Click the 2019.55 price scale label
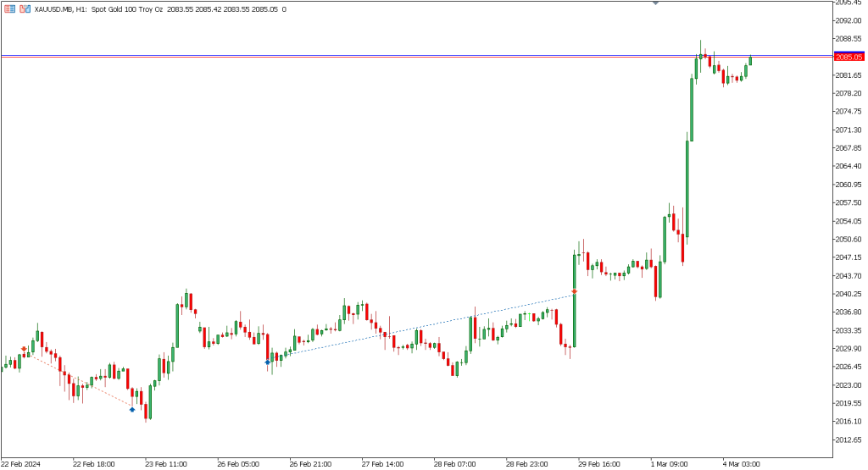Screen dimensions: 868x470 (849, 404)
